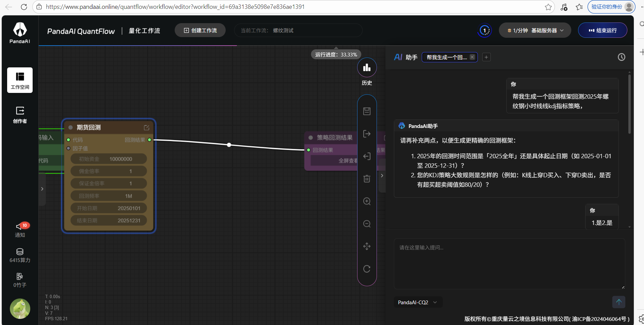Collapse the AI assistant panel with right chevron

[382, 176]
